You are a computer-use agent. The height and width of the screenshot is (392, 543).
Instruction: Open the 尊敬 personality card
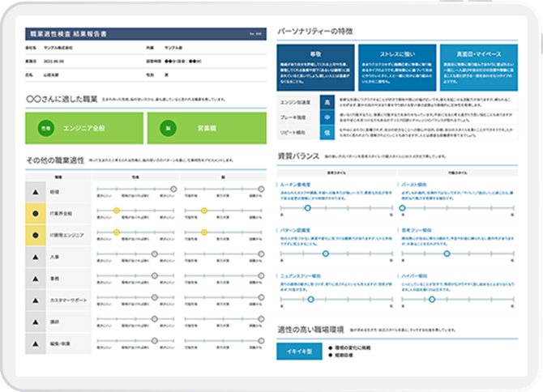pyautogui.click(x=315, y=67)
